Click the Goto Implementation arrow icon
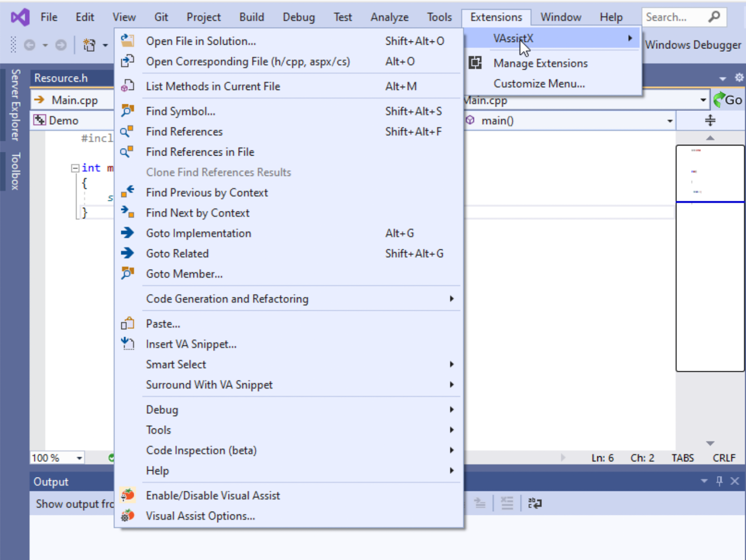The height and width of the screenshot is (560, 746). point(127,233)
